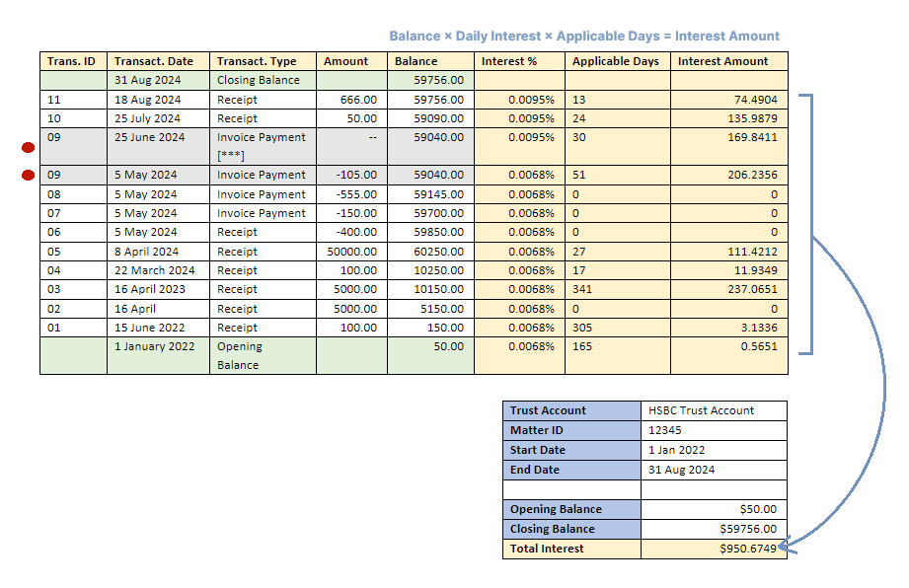The image size is (909, 588).
Task: Click the 10250.00 balance cell
Action: pyautogui.click(x=430, y=270)
